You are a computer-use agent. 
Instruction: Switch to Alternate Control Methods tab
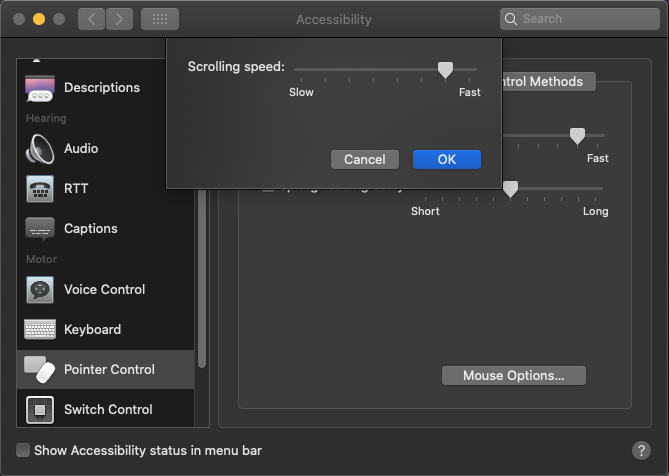pos(546,82)
